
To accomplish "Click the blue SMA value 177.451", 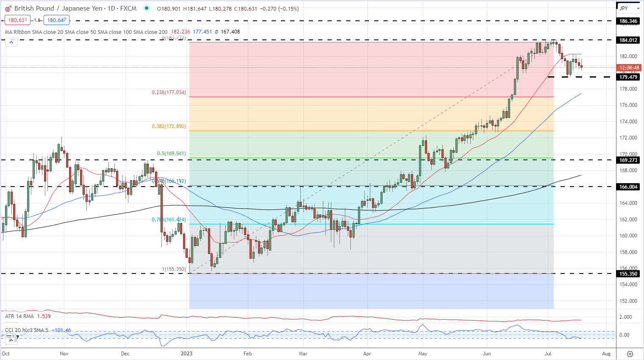I will pyautogui.click(x=203, y=32).
